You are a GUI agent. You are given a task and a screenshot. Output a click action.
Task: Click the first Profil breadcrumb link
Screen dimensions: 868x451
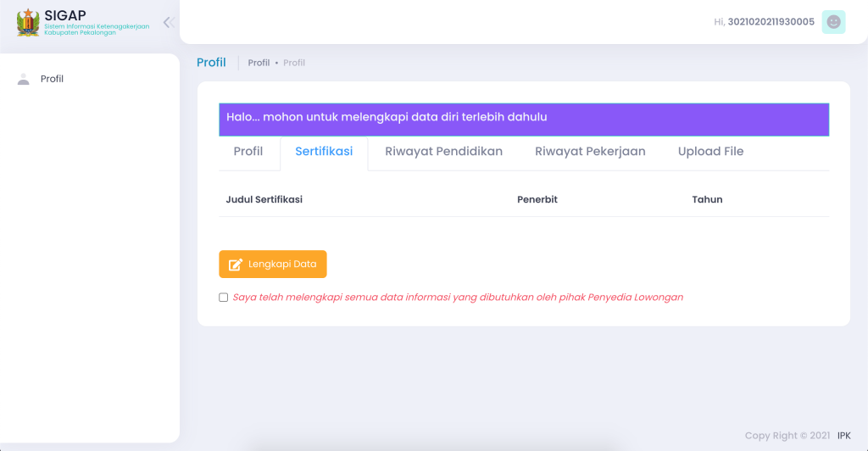(x=259, y=63)
